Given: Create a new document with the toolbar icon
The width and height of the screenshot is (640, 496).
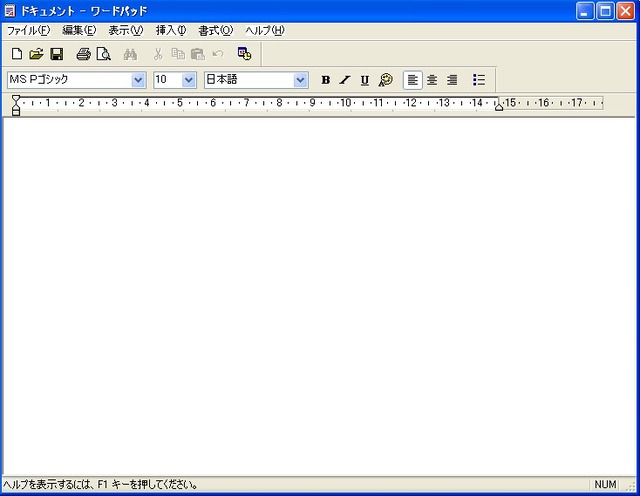Looking at the screenshot, I should point(17,53).
